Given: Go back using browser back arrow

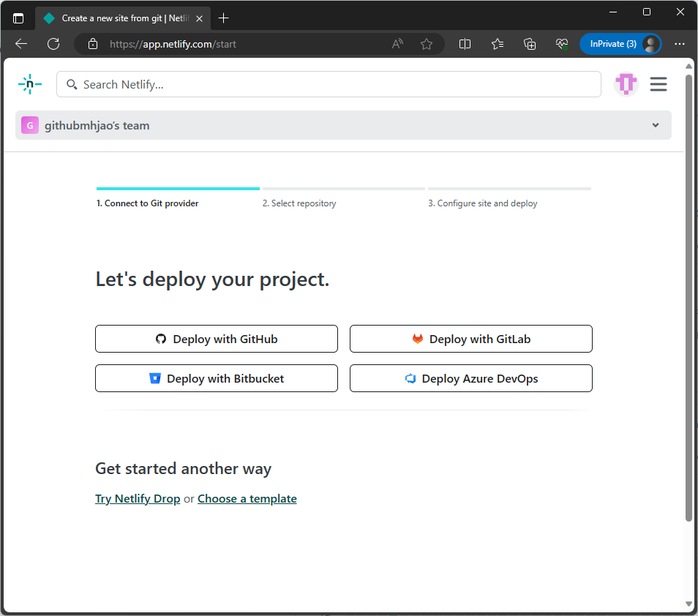Looking at the screenshot, I should coord(21,44).
